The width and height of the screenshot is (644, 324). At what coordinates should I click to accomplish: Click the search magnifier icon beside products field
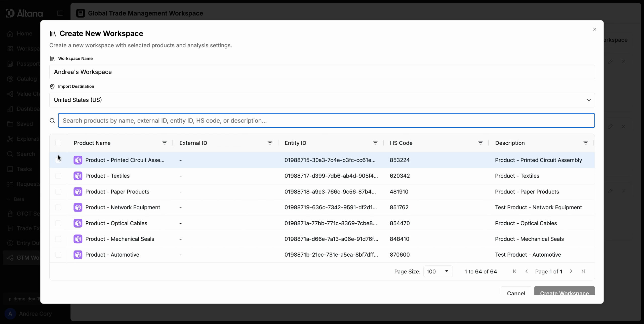click(52, 121)
